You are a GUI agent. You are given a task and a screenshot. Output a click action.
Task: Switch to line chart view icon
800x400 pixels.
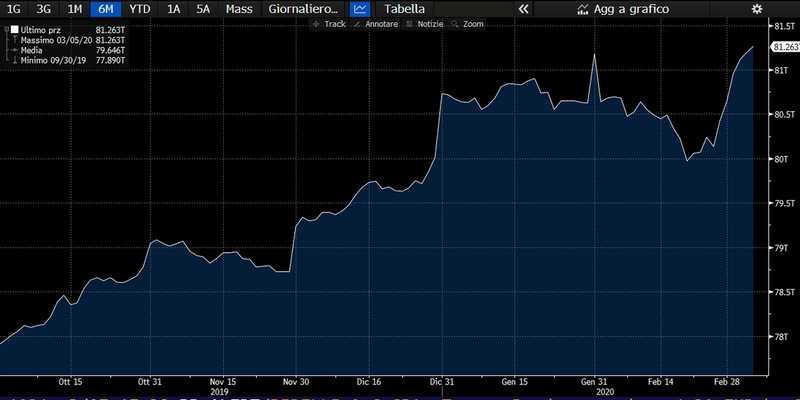(x=360, y=9)
